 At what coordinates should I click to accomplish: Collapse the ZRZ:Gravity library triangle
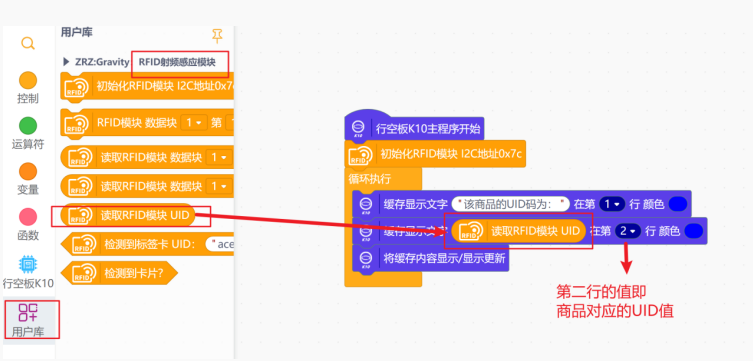(66, 62)
